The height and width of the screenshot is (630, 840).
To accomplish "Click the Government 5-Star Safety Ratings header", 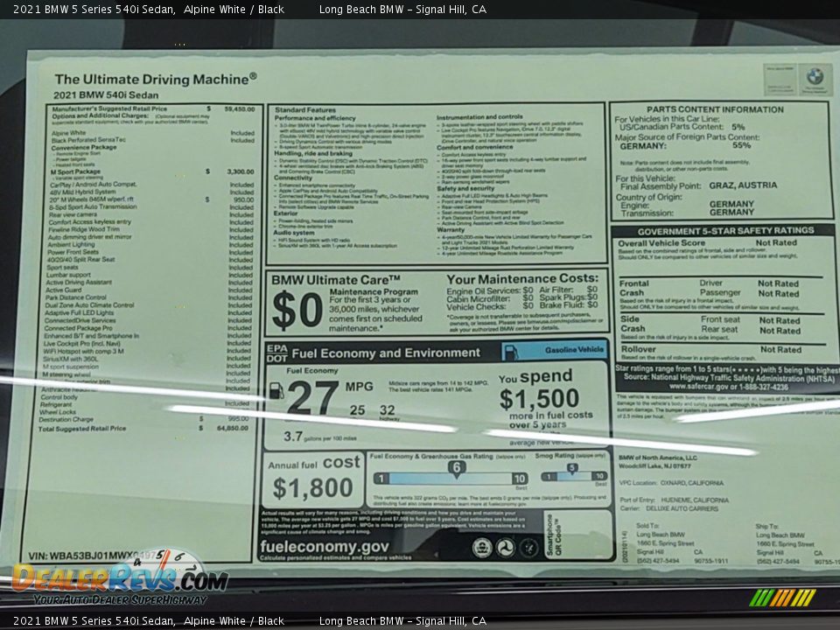I will [726, 231].
